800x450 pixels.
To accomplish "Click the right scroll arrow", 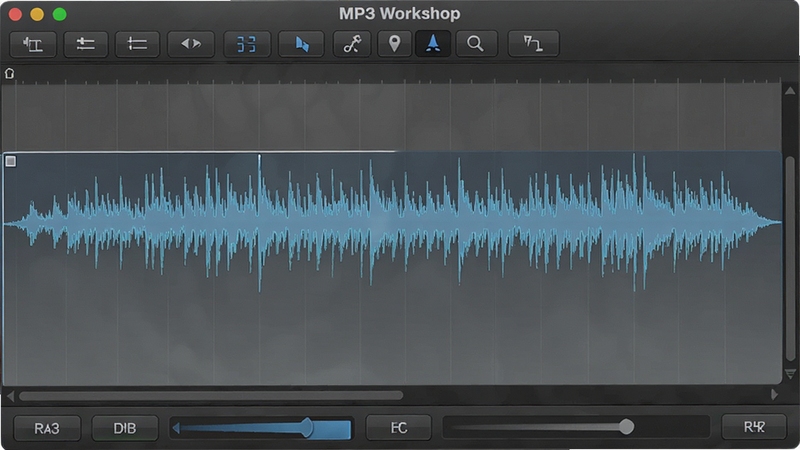I will tap(774, 394).
